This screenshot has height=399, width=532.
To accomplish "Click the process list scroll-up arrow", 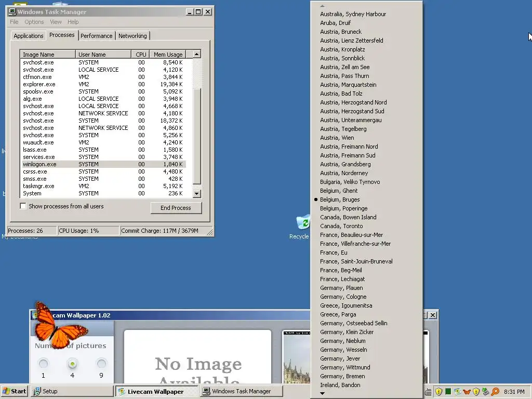I will pos(197,54).
